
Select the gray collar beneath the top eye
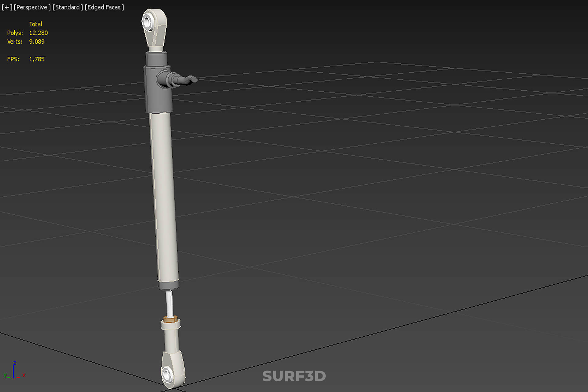(x=156, y=59)
